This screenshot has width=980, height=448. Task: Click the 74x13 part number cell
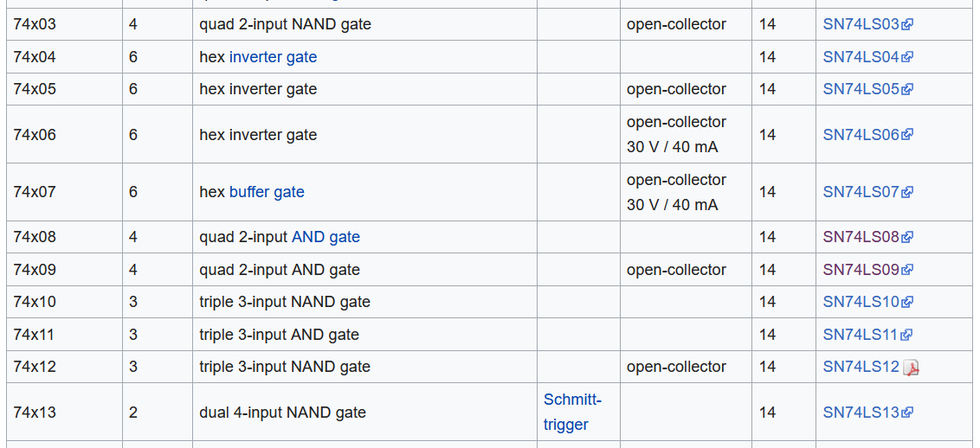pyautogui.click(x=35, y=413)
